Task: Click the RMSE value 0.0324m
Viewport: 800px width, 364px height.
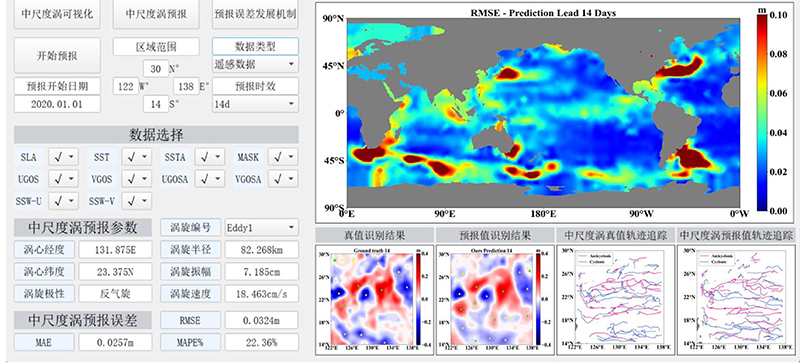Action: [262, 320]
